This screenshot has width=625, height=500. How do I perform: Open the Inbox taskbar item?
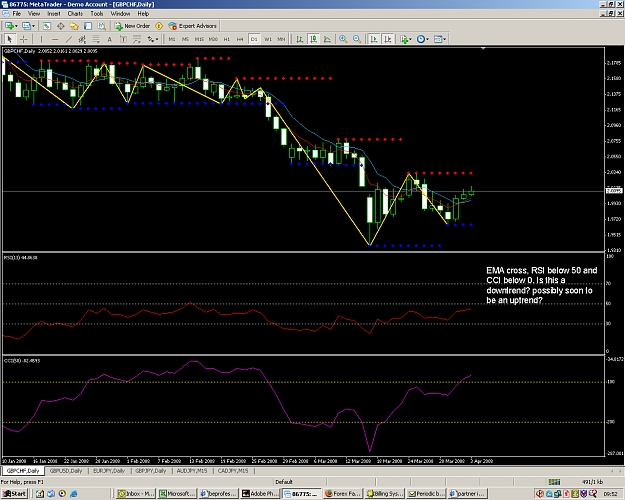coord(136,494)
